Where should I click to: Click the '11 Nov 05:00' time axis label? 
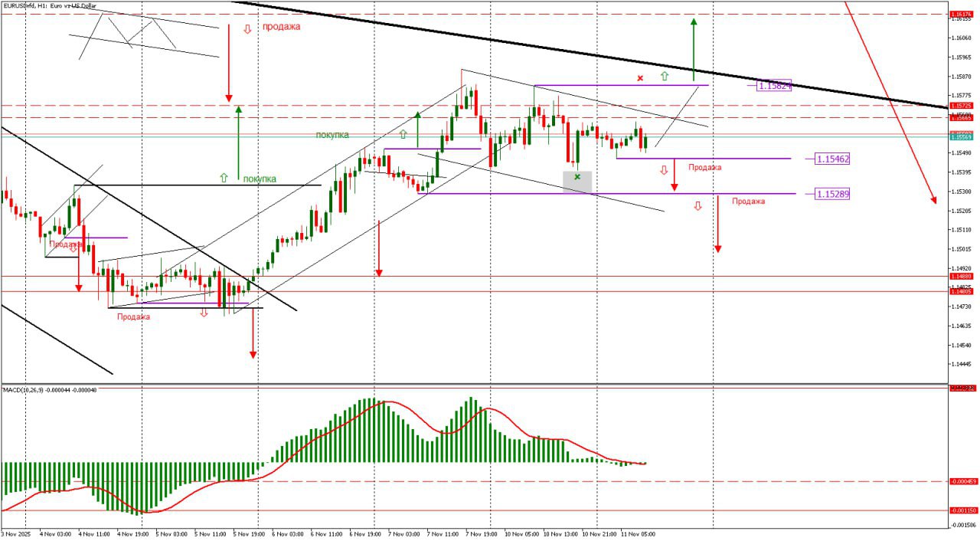click(x=638, y=534)
